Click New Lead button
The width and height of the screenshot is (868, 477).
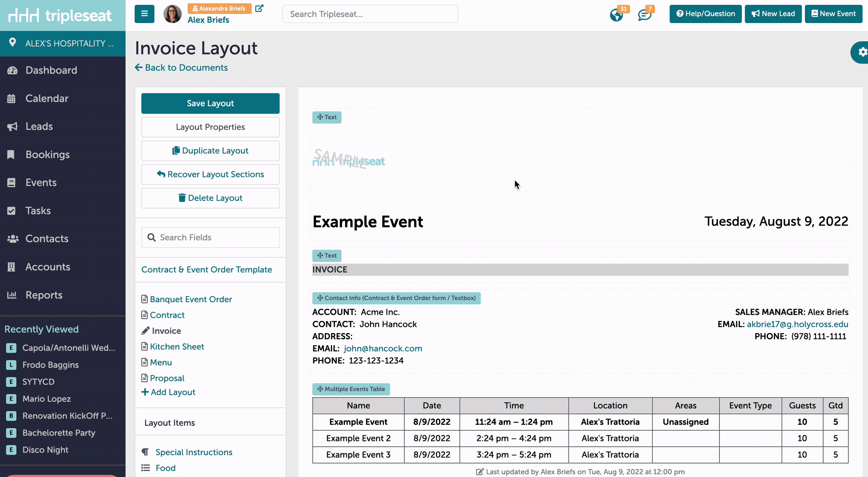773,14
